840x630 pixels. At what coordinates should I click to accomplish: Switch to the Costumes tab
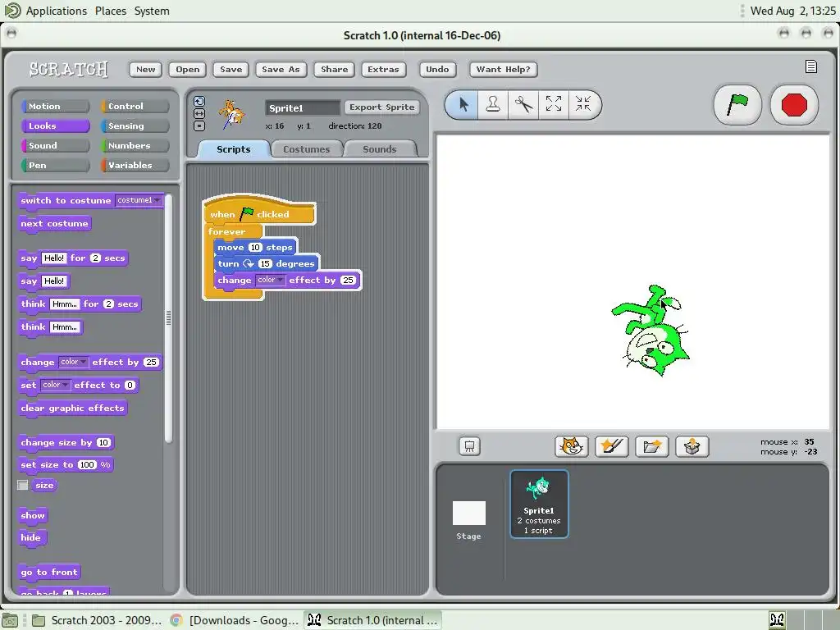(x=307, y=149)
